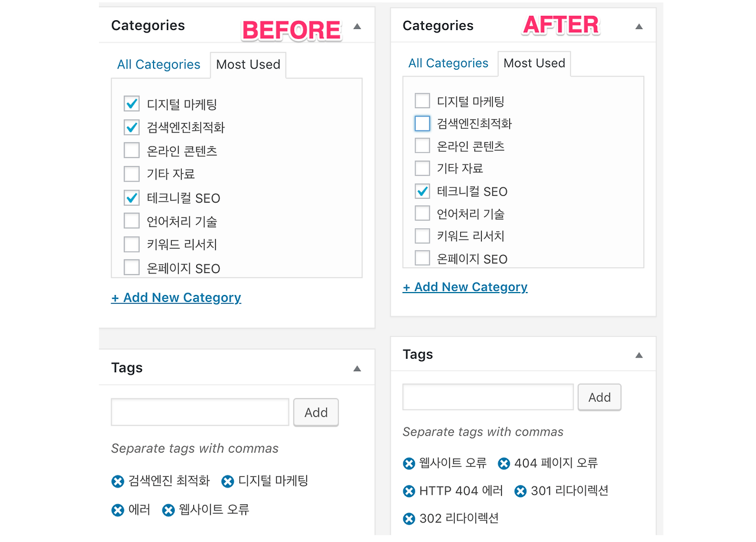
Task: Collapse the AFTER Categories panel
Action: tap(638, 27)
